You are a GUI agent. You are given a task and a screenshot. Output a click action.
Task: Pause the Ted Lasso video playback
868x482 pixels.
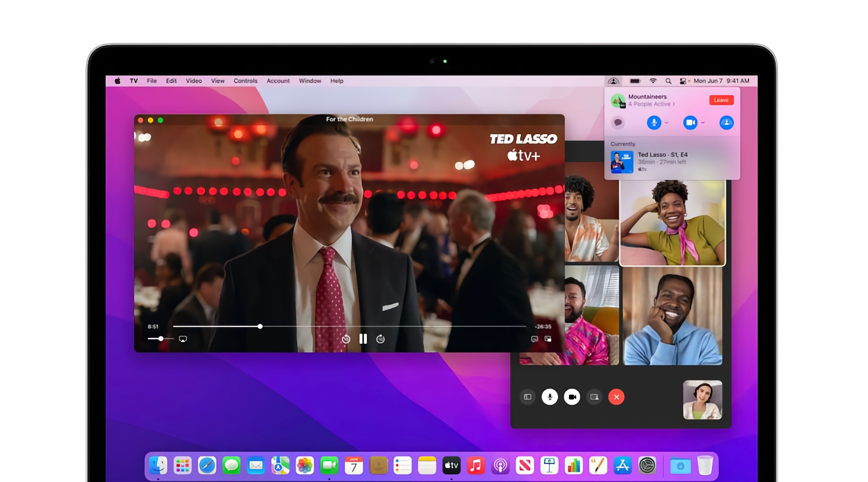click(363, 339)
